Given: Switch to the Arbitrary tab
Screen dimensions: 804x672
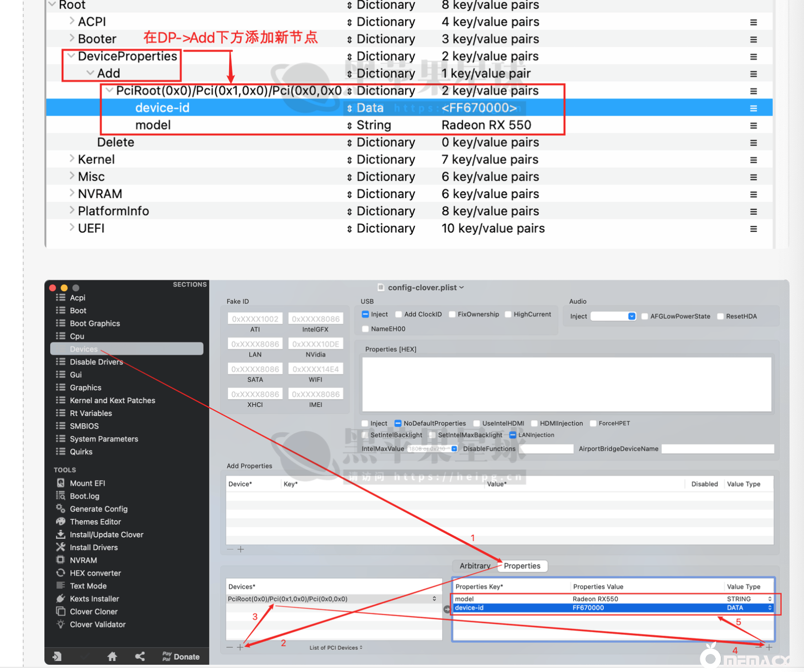Looking at the screenshot, I should click(x=475, y=566).
